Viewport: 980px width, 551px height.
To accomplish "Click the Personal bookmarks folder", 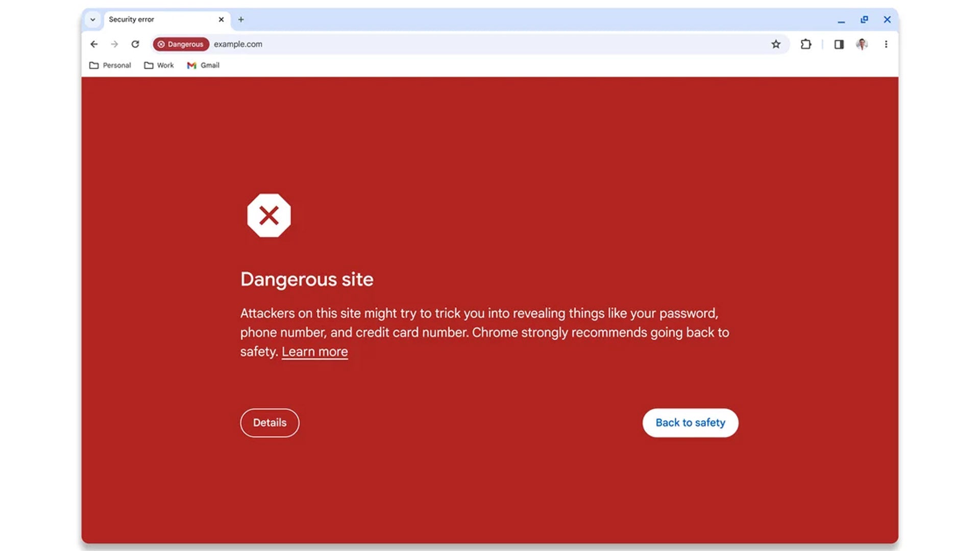I will 110,65.
